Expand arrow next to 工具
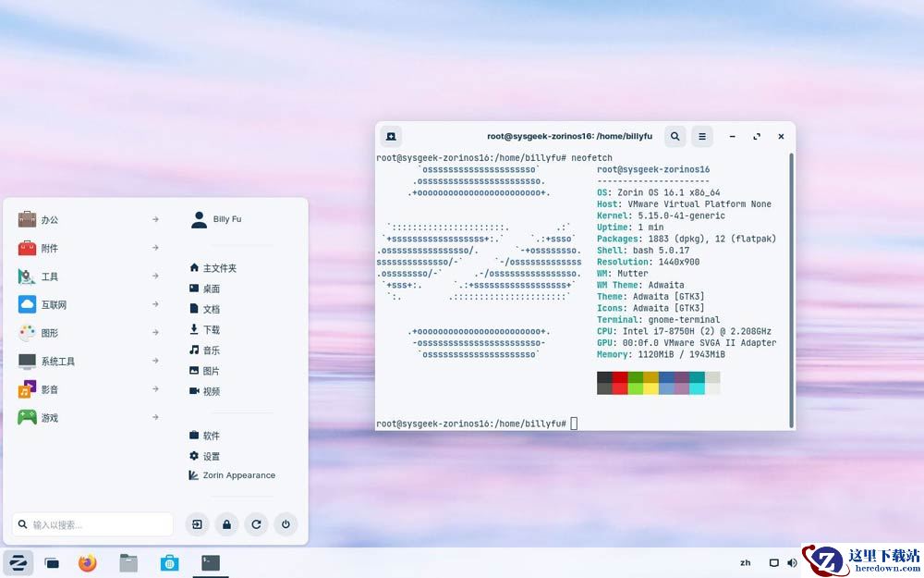Viewport: 924px width, 578px height. coord(155,276)
